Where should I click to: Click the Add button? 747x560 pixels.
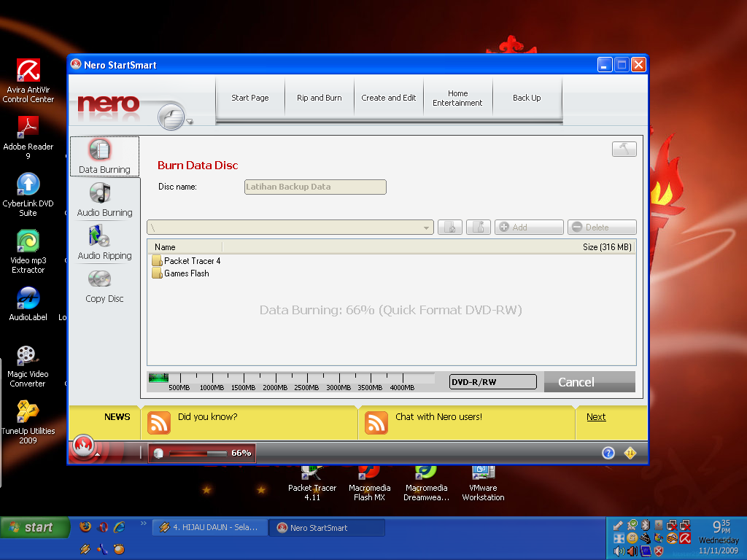click(529, 227)
